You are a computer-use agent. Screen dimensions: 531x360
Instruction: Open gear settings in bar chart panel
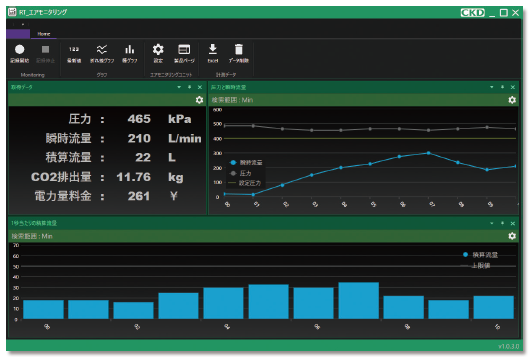click(x=512, y=236)
